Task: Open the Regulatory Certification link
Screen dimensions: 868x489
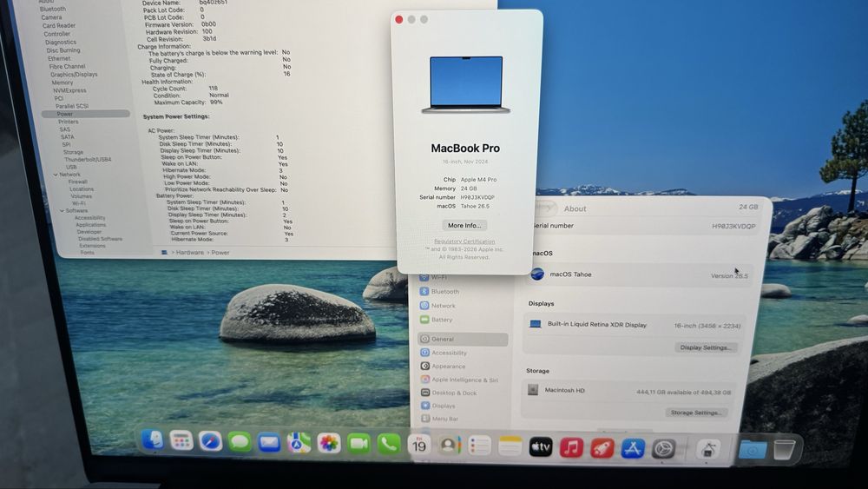Action: [464, 241]
